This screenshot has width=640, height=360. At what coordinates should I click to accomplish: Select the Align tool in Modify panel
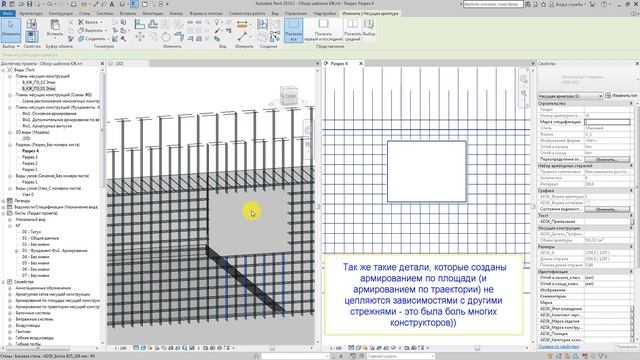pyautogui.click(x=140, y=24)
